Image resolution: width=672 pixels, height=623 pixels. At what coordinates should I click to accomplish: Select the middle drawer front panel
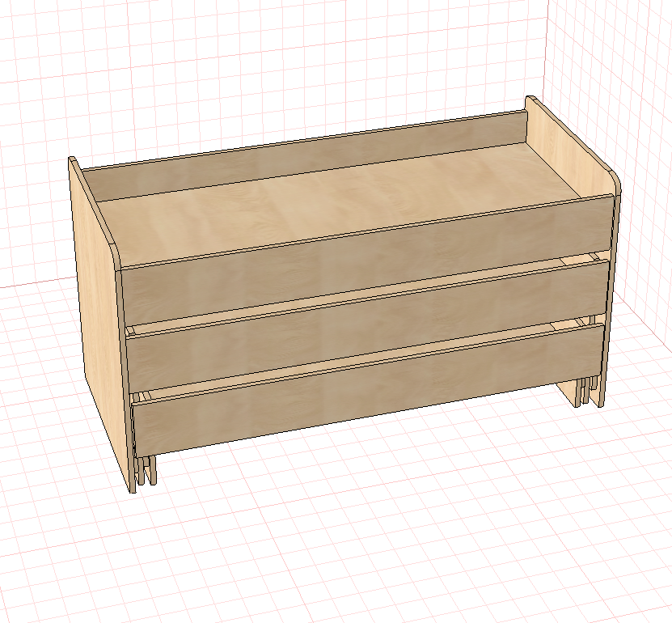pos(368,326)
